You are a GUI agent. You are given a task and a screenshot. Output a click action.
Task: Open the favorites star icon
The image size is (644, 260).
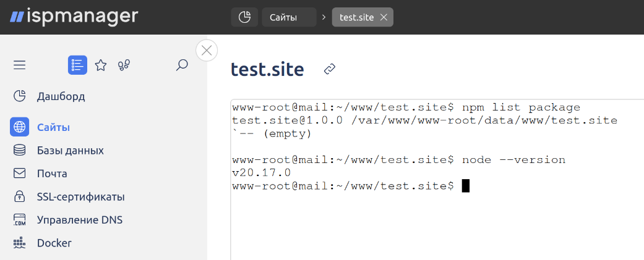tap(101, 65)
